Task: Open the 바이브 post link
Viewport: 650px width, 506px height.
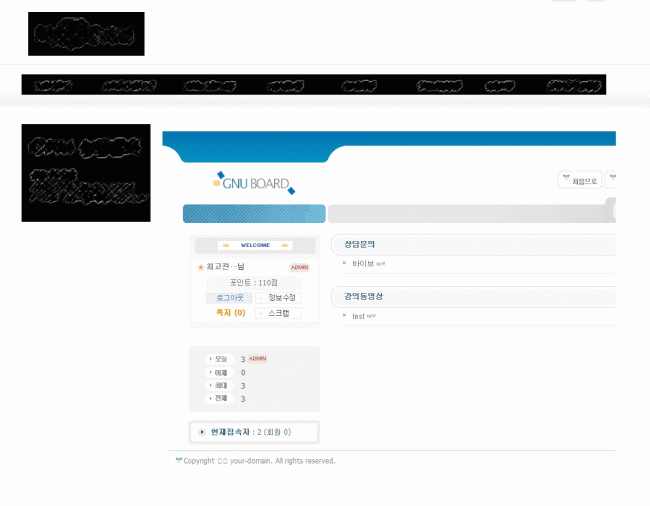Action: (362, 264)
